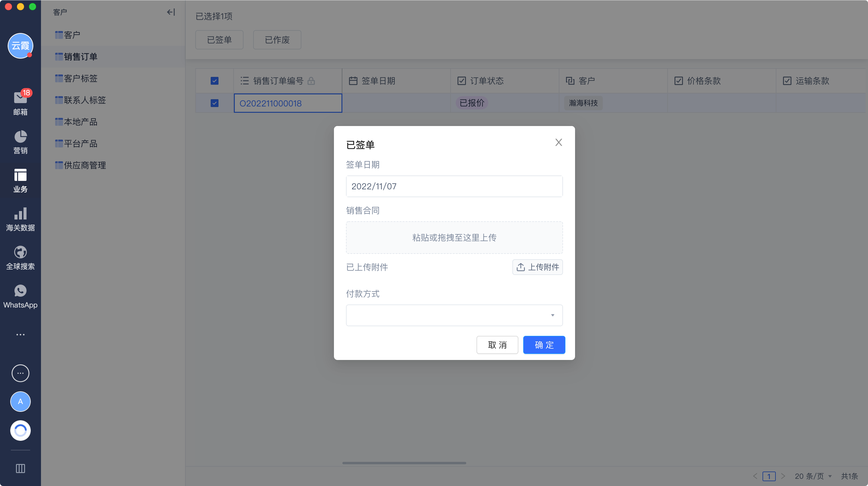Open the 全球搜索 globe icon
Image resolution: width=868 pixels, height=486 pixels.
(20, 252)
